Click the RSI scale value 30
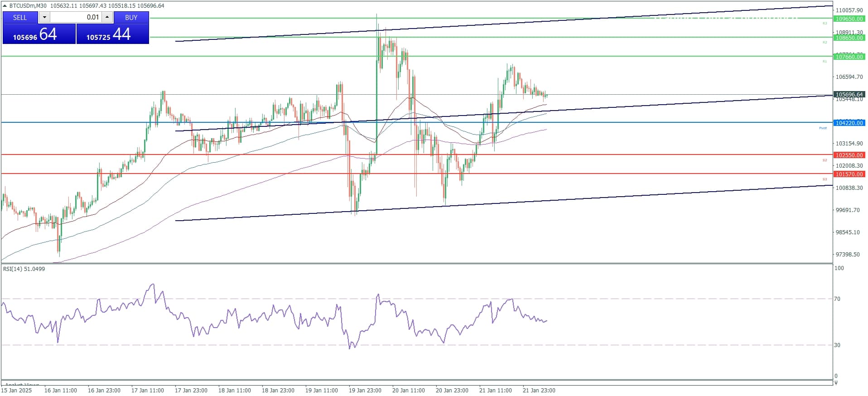The image size is (868, 396). pos(837,345)
